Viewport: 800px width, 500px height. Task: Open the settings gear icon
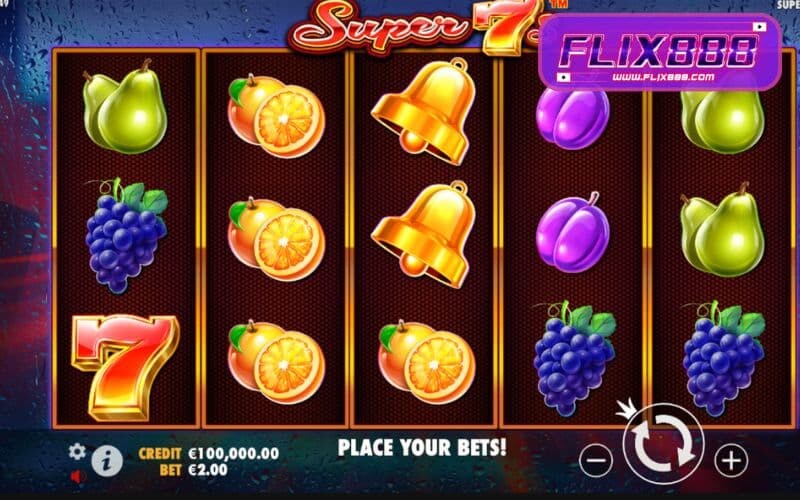click(77, 452)
